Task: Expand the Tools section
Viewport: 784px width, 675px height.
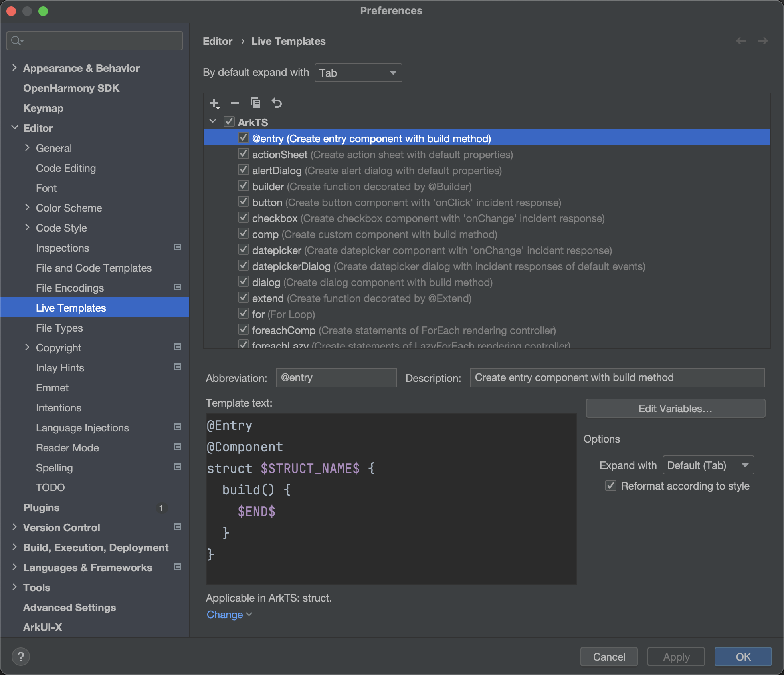Action: [14, 587]
